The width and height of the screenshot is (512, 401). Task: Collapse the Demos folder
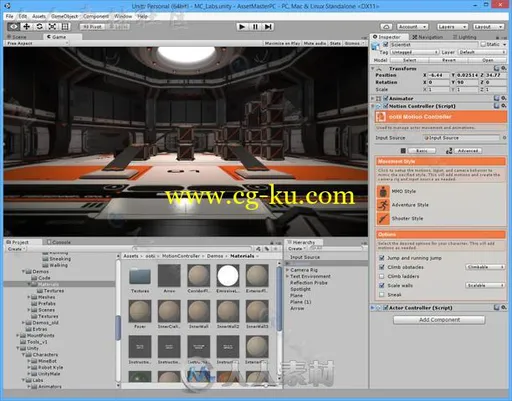(x=24, y=272)
